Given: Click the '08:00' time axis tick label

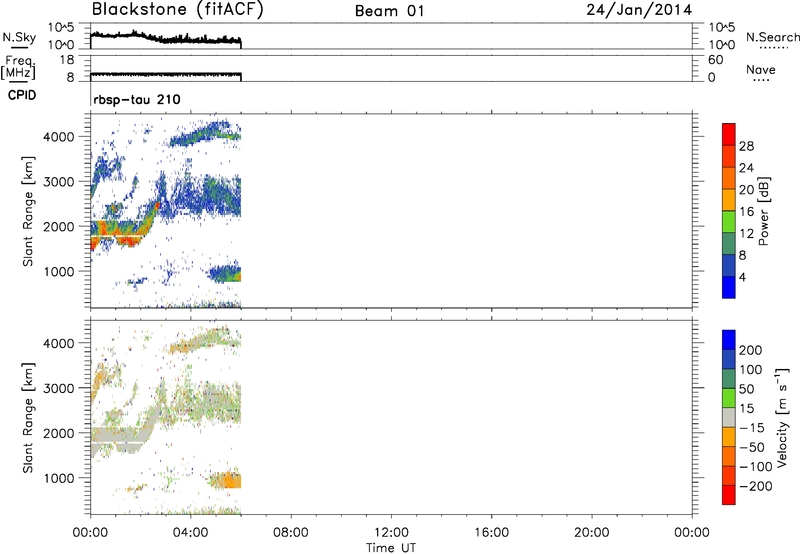Looking at the screenshot, I should 291,533.
